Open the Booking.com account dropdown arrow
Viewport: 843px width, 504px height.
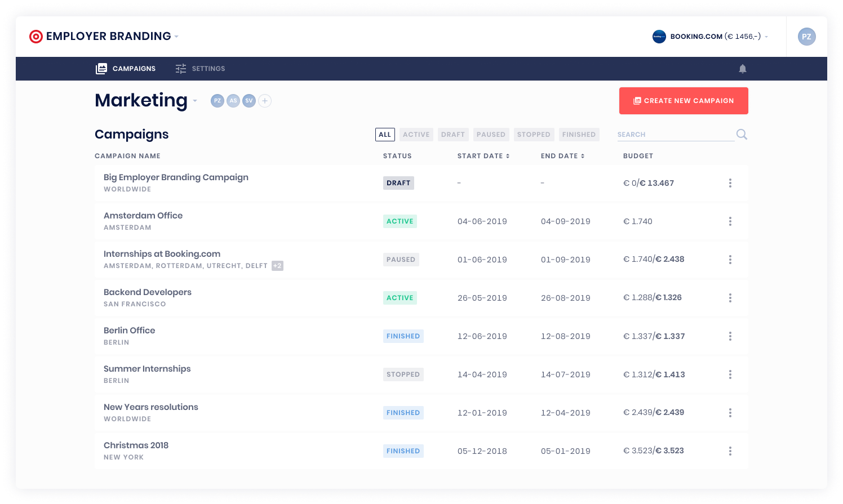pyautogui.click(x=766, y=37)
